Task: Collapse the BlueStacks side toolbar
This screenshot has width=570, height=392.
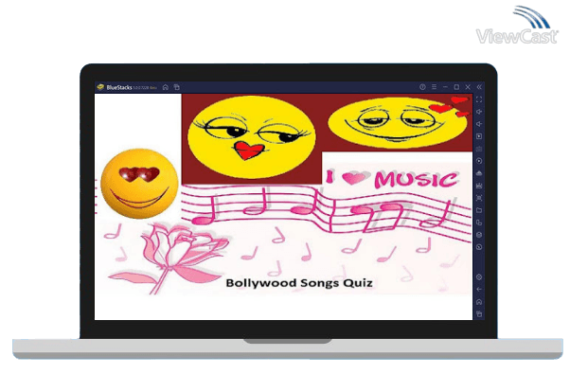Action: pyautogui.click(x=479, y=87)
